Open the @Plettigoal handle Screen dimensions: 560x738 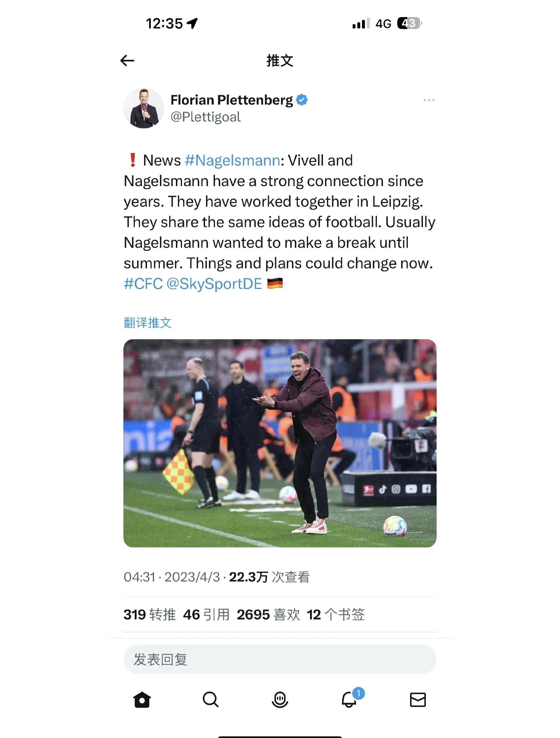[x=205, y=117]
